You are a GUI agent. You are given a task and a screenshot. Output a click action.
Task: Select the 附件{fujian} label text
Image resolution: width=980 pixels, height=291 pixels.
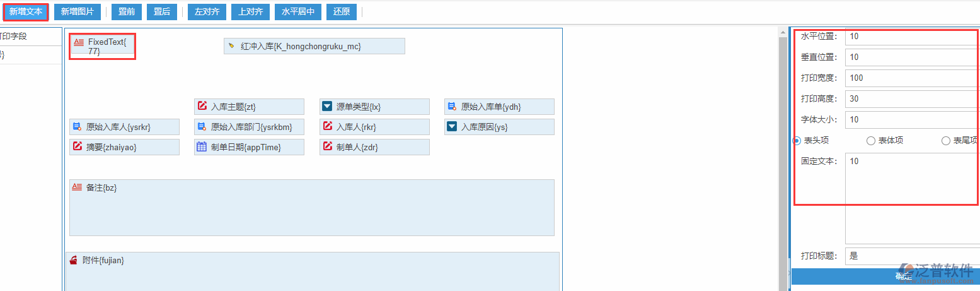(x=103, y=260)
